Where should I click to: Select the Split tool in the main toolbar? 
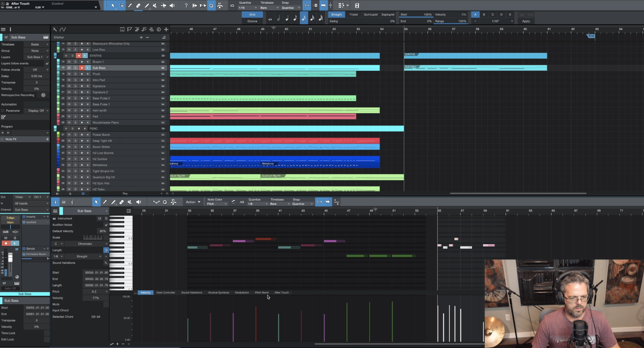[130, 6]
